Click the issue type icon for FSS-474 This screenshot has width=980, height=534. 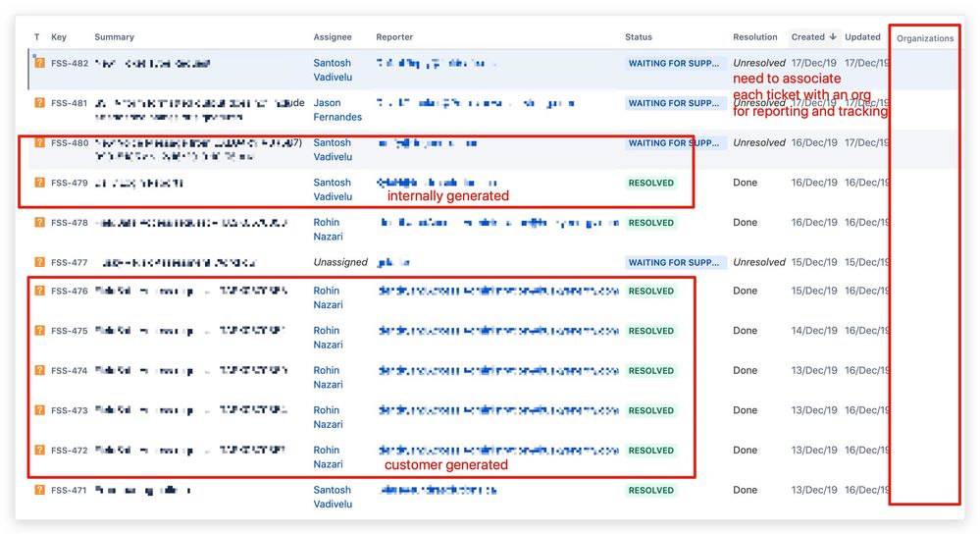[x=39, y=370]
